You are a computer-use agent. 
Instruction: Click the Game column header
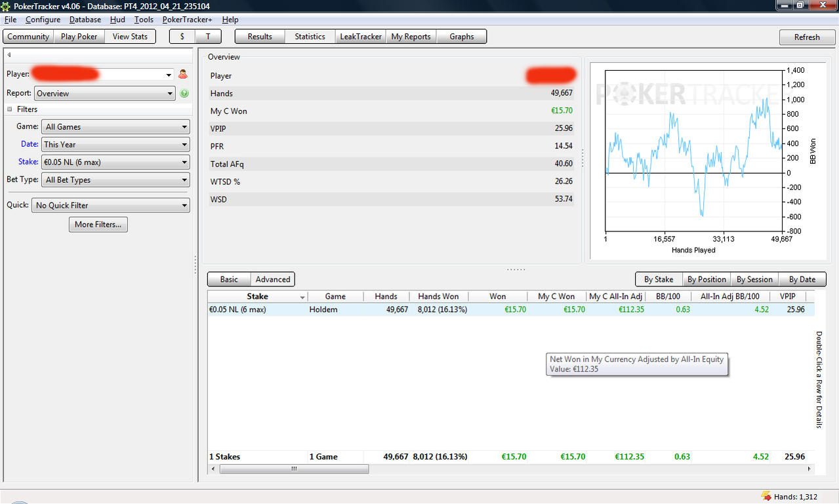pyautogui.click(x=335, y=297)
